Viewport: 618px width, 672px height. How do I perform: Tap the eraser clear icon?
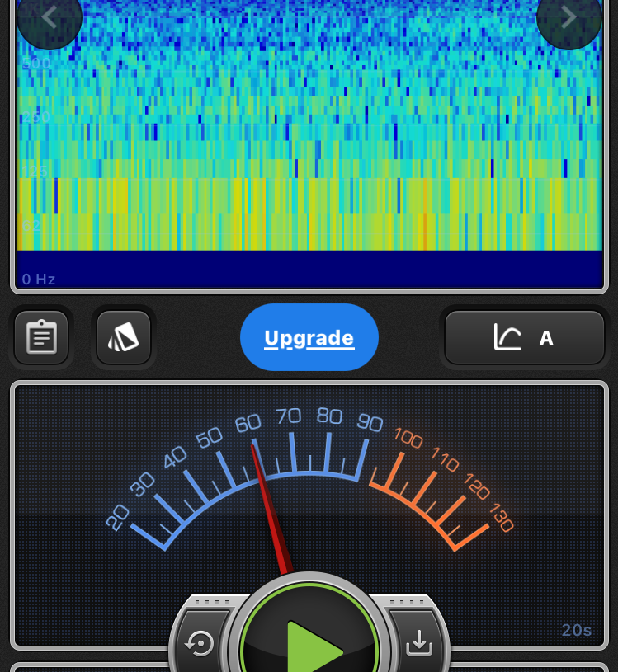pyautogui.click(x=123, y=337)
